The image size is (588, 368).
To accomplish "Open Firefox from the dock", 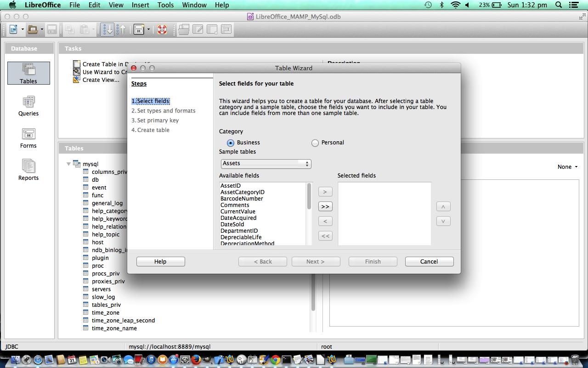I will (x=196, y=360).
